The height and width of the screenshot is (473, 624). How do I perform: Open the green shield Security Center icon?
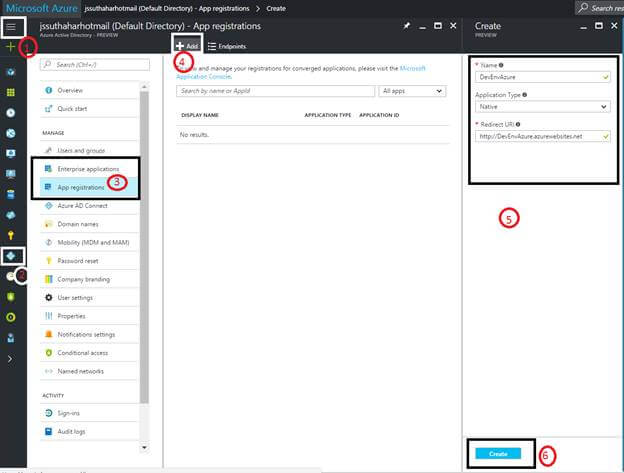pyautogui.click(x=11, y=297)
